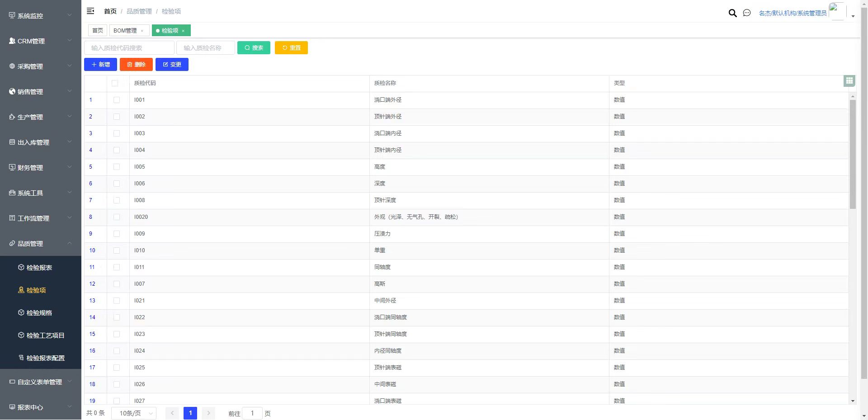Expand the 生产管理 menu chevron
Viewport: 868px width, 420px height.
70,116
